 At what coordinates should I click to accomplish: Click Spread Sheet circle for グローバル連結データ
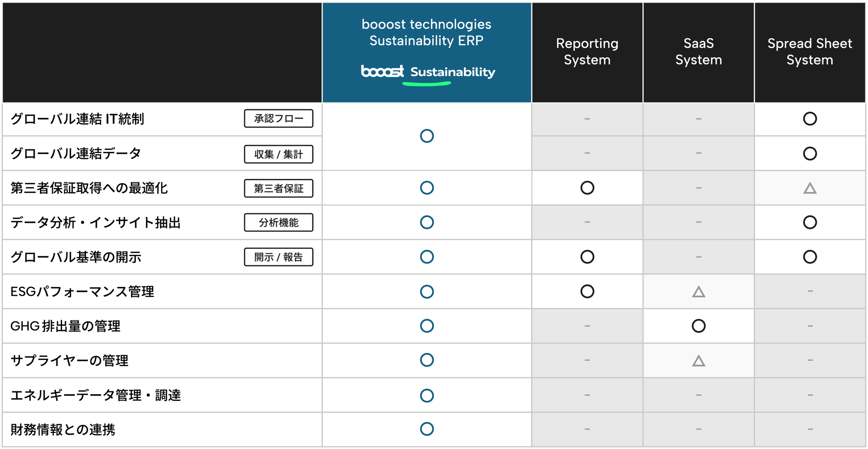pyautogui.click(x=810, y=153)
